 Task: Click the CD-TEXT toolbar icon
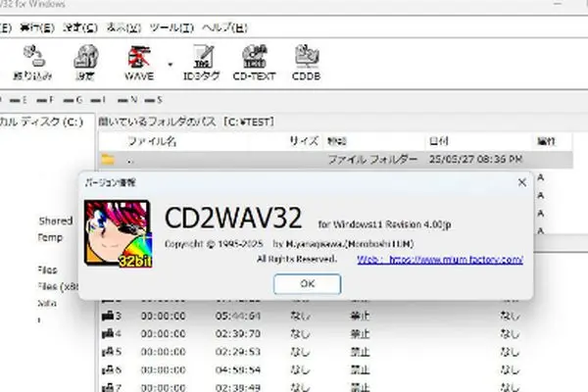[x=254, y=63]
